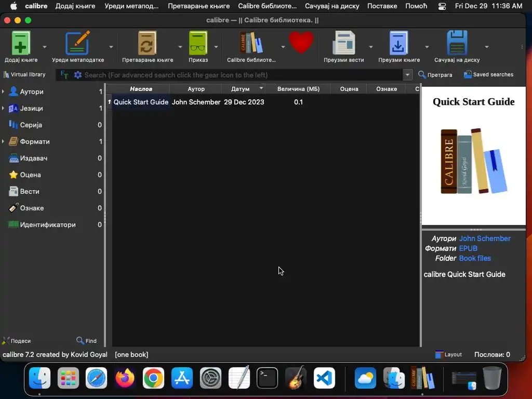The width and height of the screenshot is (532, 399).
Task: Click Find button in tag browser
Action: [87, 341]
